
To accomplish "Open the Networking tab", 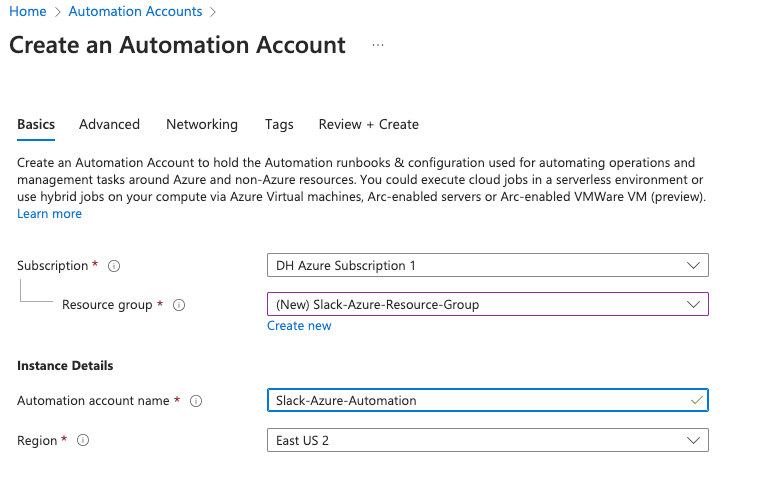I will (x=202, y=125).
